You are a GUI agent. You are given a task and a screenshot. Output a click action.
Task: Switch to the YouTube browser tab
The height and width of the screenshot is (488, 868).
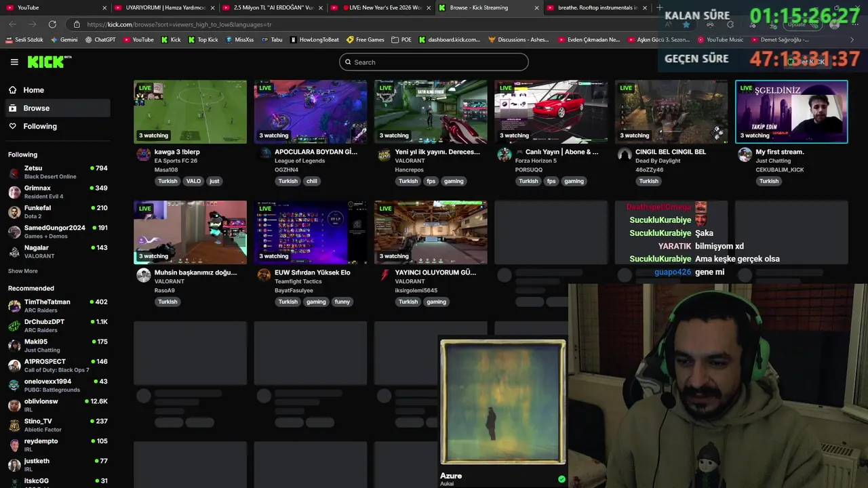[x=58, y=7]
